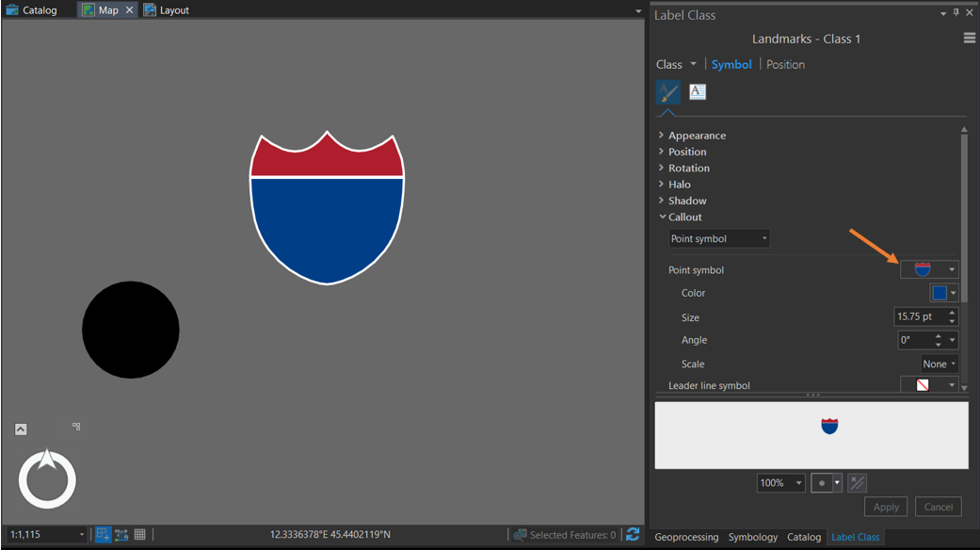Expand the Position section
This screenshot has width=980, height=550.
click(661, 152)
